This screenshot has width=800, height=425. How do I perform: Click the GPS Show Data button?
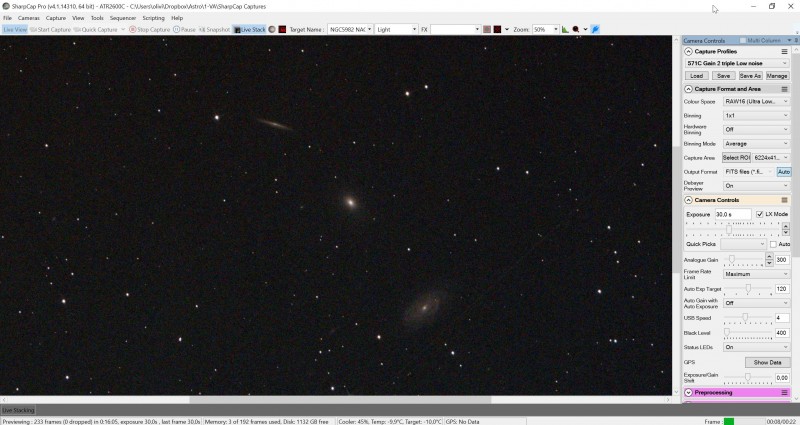(x=767, y=362)
